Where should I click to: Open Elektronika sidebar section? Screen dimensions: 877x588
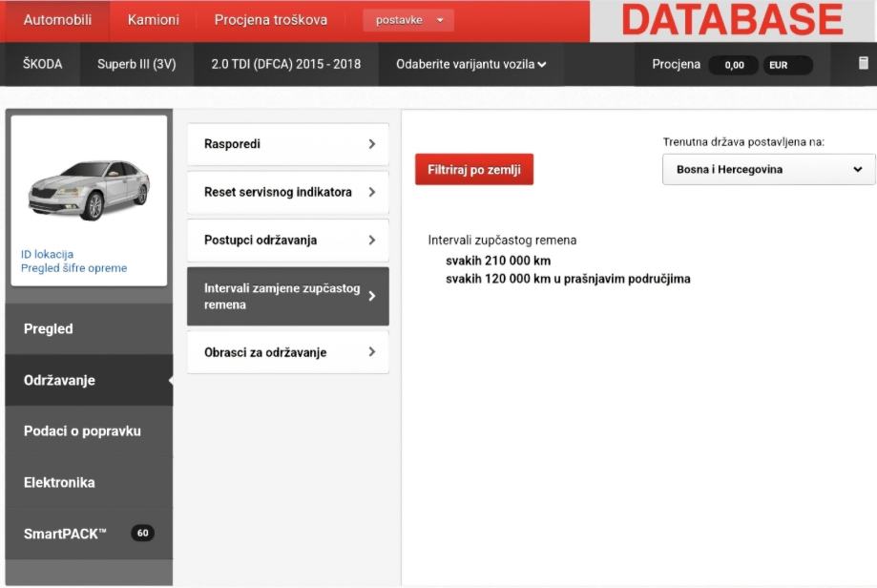pos(89,482)
